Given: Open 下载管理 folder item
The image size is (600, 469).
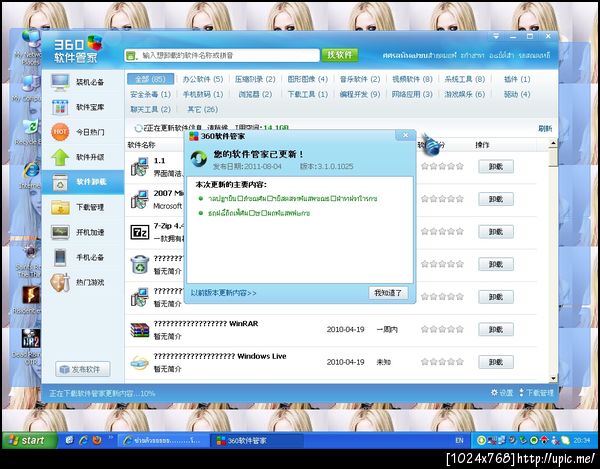Looking at the screenshot, I should tap(82, 207).
